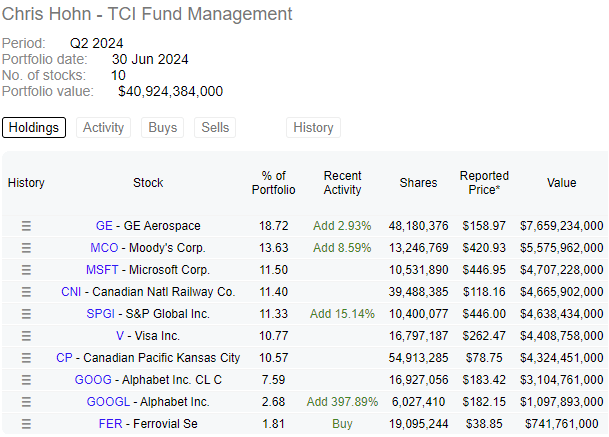Sort table by Value column header
This screenshot has height=437, width=609.
click(x=561, y=183)
